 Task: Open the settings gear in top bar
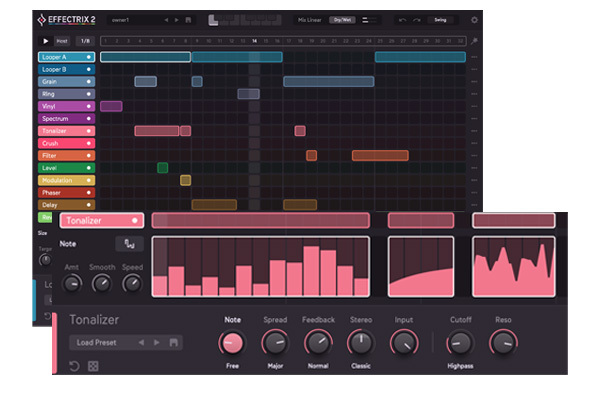tap(474, 20)
